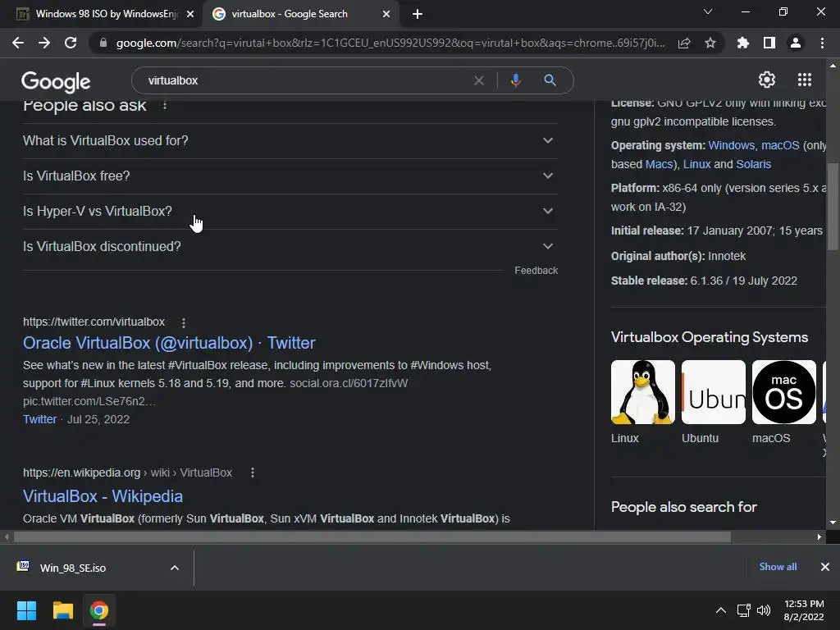The image size is (840, 630).
Task: Expand 'What is VirtualBox used for?'
Action: point(290,140)
